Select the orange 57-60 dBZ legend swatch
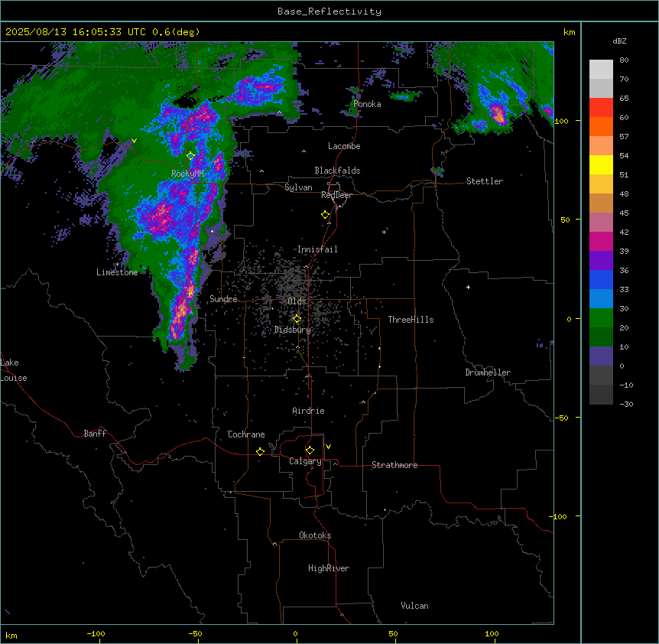Image resolution: width=659 pixels, height=644 pixels. coord(601,126)
